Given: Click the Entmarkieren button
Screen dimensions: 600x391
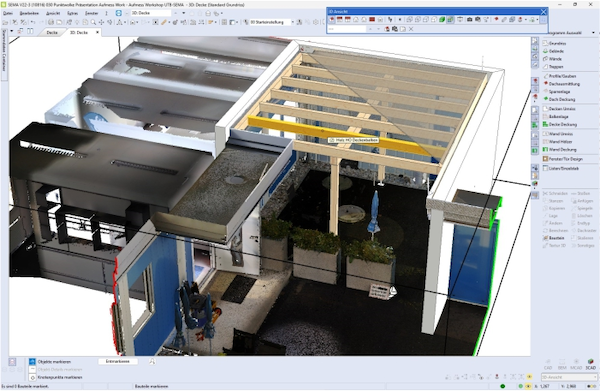Looking at the screenshot, I should click(x=117, y=361).
